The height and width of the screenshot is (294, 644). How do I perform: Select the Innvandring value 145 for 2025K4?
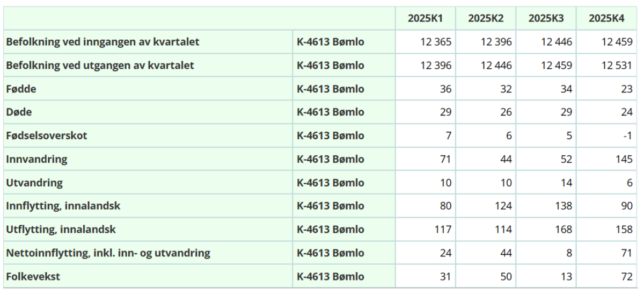coord(624,160)
